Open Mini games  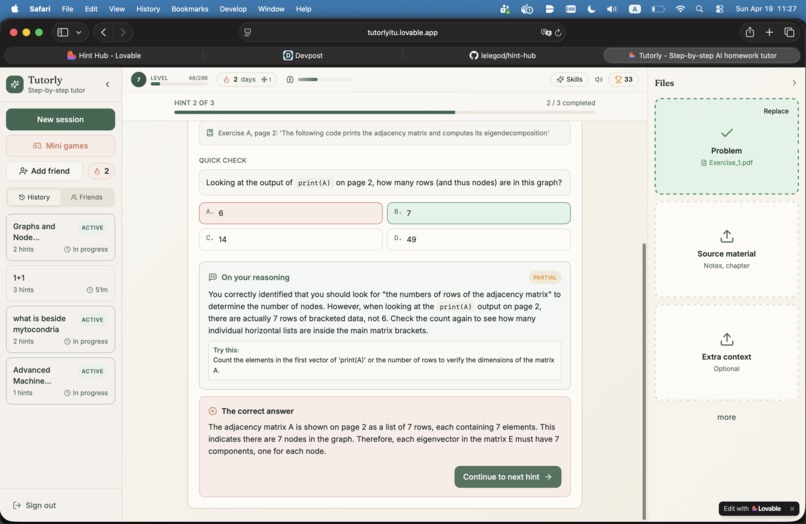click(x=60, y=146)
